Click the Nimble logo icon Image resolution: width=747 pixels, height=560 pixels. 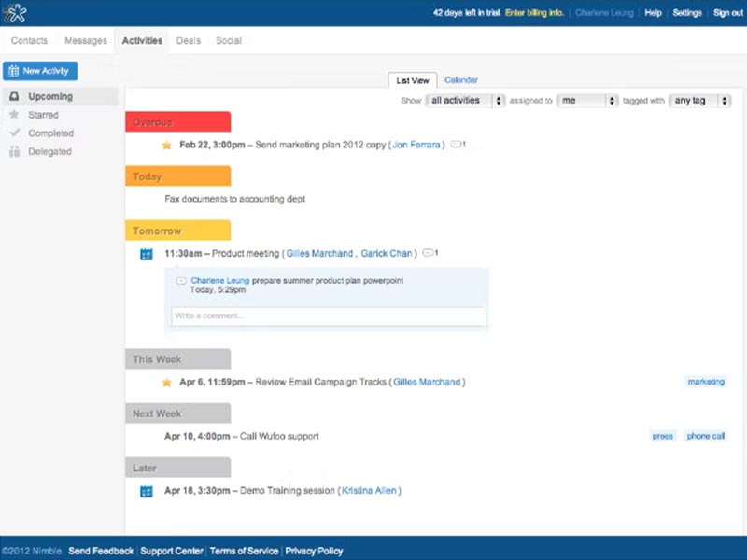pyautogui.click(x=15, y=13)
